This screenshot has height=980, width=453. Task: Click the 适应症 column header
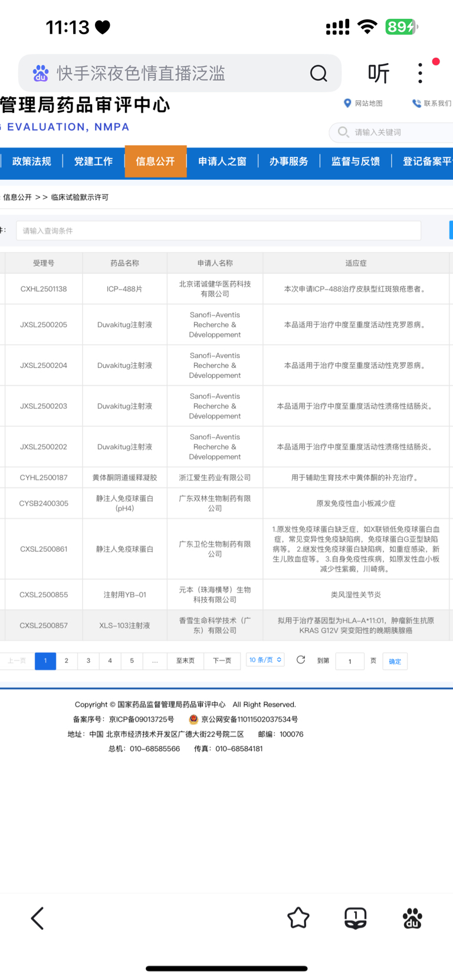(x=356, y=263)
